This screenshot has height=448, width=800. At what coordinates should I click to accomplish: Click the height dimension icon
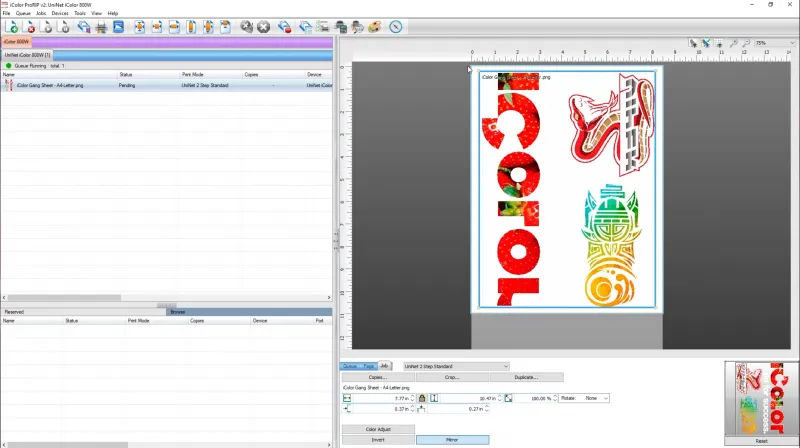click(x=434, y=398)
